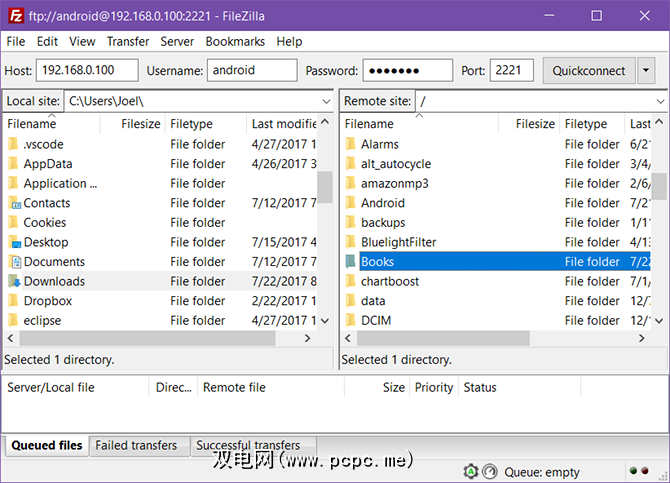Select the 'Application ...' folder name
Viewport: 670px width, 483px height.
pos(60,183)
